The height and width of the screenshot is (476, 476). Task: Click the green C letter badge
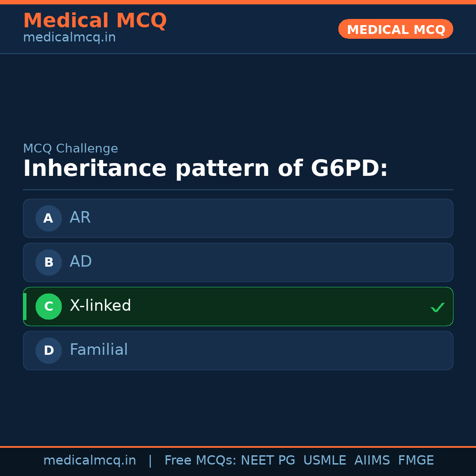pyautogui.click(x=48, y=306)
